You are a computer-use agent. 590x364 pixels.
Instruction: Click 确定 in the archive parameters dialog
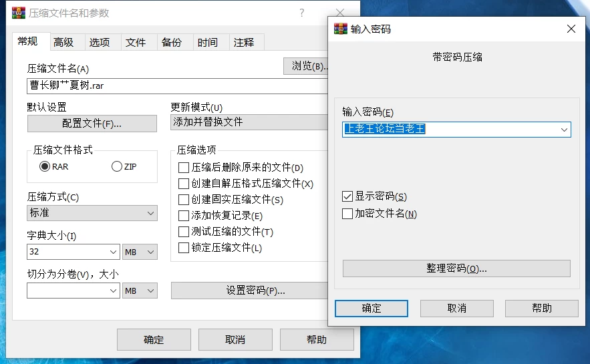[154, 339]
